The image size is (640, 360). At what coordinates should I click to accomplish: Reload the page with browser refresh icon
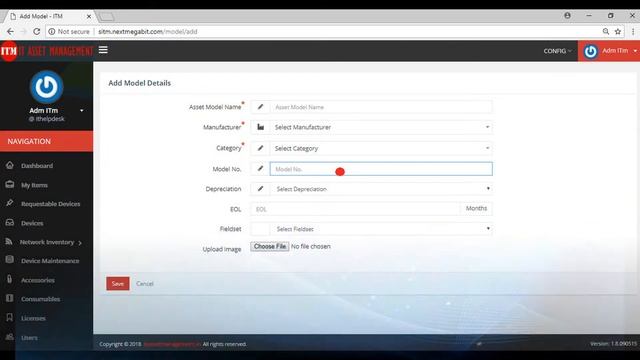point(37,31)
